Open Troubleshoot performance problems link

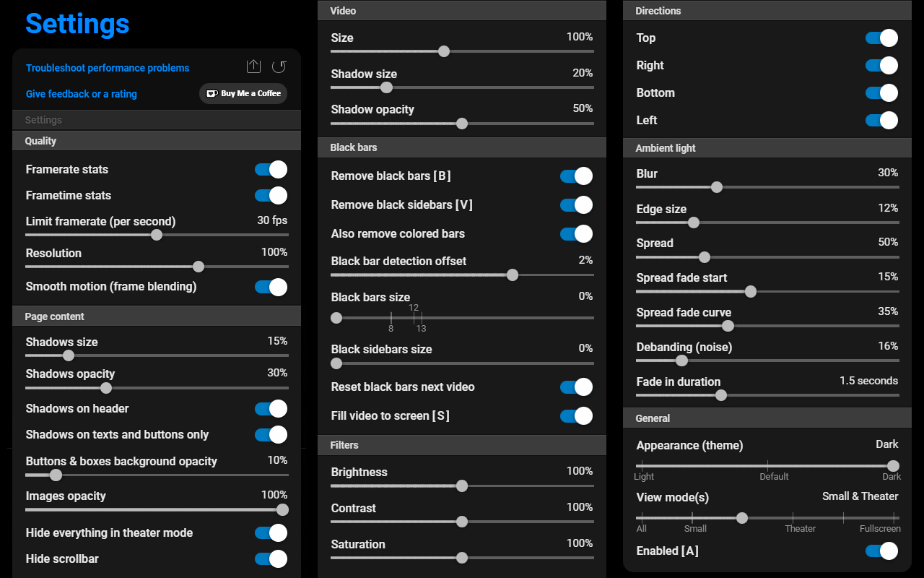[x=107, y=67]
